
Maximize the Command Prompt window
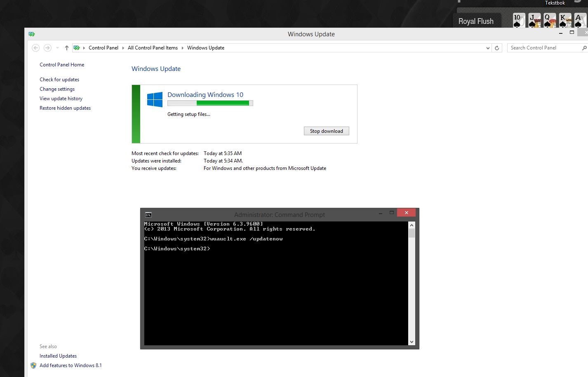392,213
